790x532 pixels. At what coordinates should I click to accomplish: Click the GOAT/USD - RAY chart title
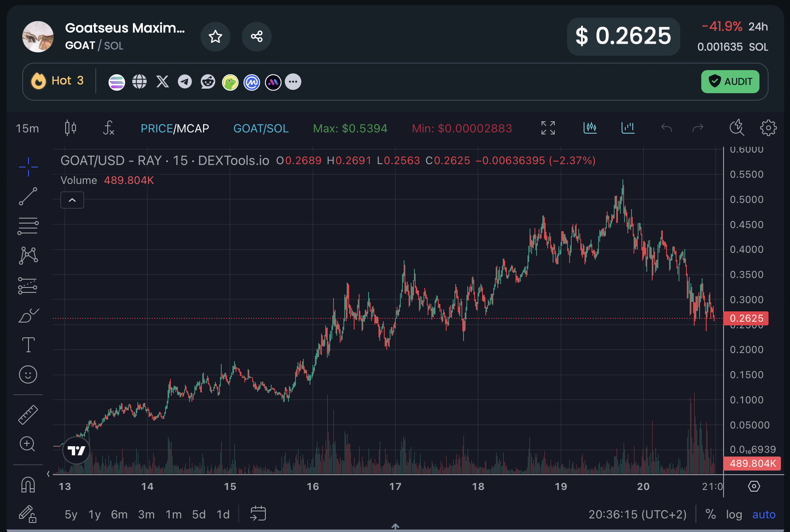coord(165,160)
